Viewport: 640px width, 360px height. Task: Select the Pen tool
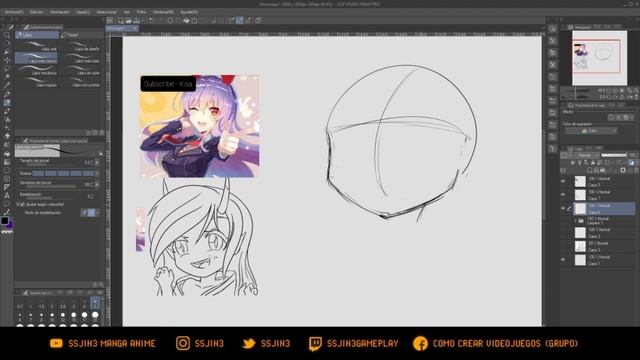[x=7, y=94]
